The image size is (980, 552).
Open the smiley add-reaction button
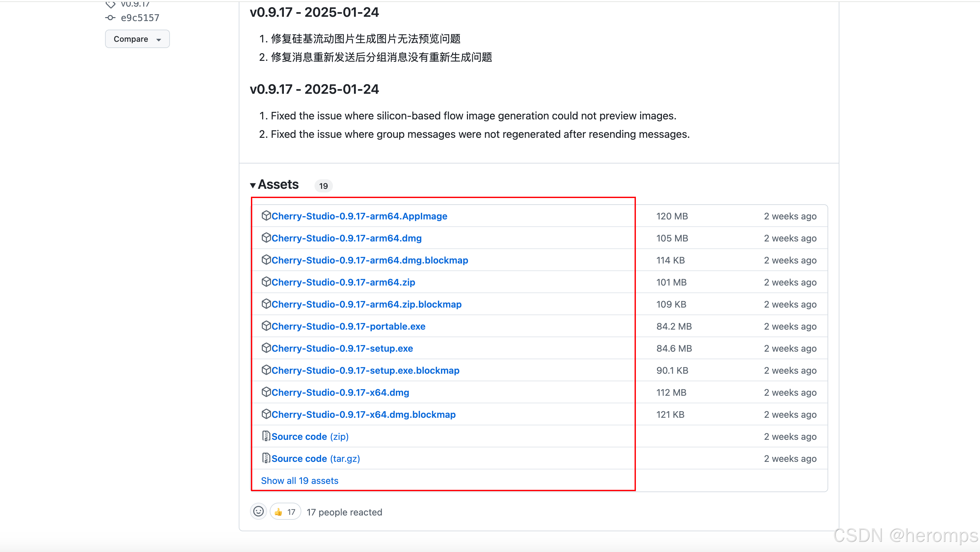pyautogui.click(x=258, y=512)
